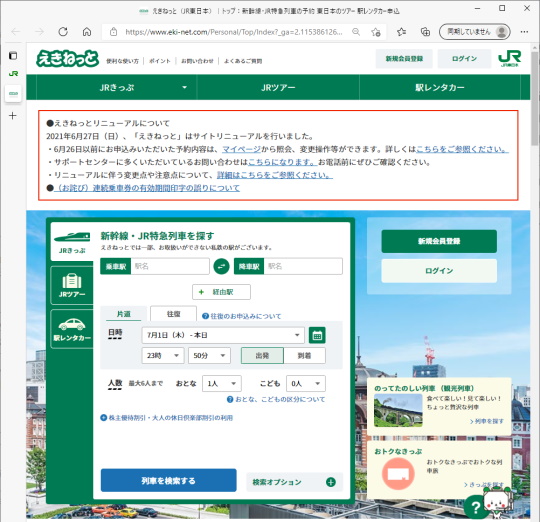This screenshot has width=540, height=522.
Task: Open 連続乗車券の有効期間印字の誤り notice link
Action: [x=147, y=188]
